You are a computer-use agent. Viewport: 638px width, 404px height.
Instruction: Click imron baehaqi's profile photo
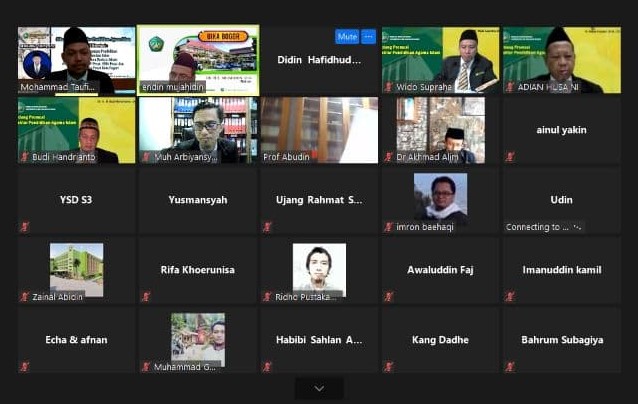coord(440,196)
